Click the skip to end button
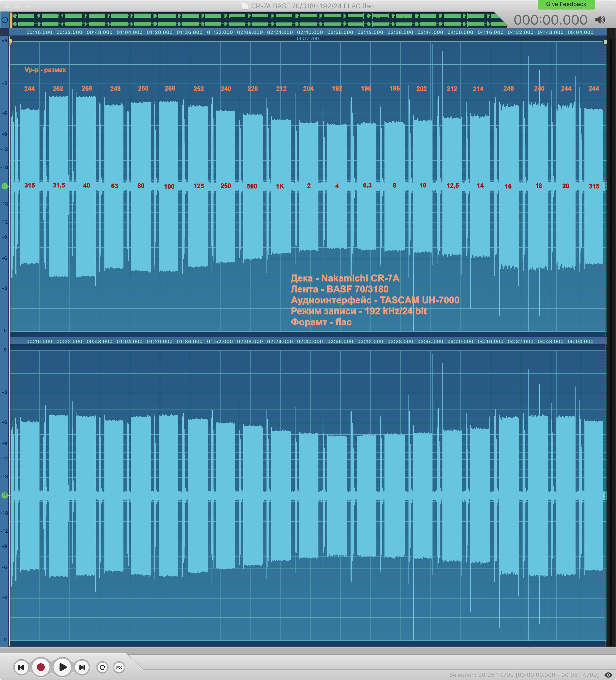616x680 pixels. point(82,667)
